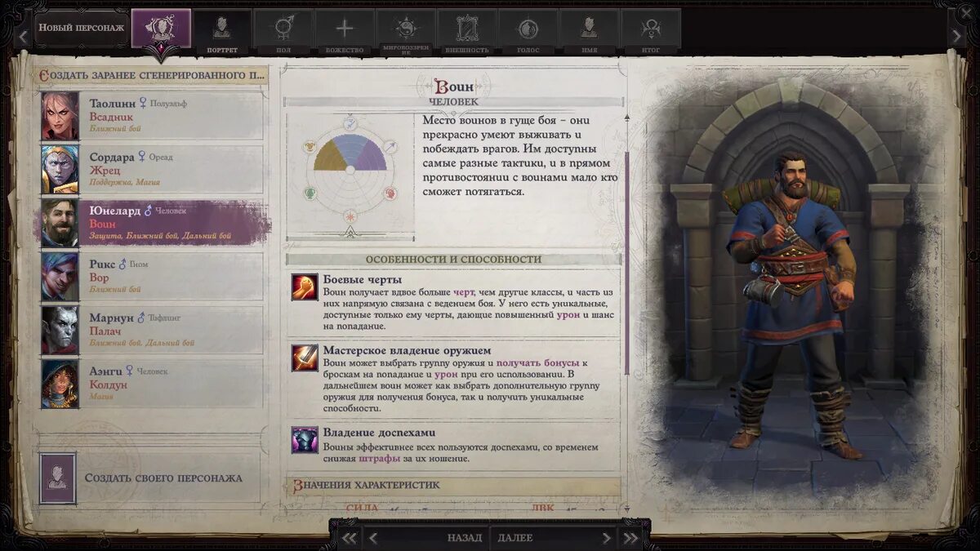The height and width of the screenshot is (551, 980).
Task: Click the Создать своего персонажа button
Action: (149, 478)
